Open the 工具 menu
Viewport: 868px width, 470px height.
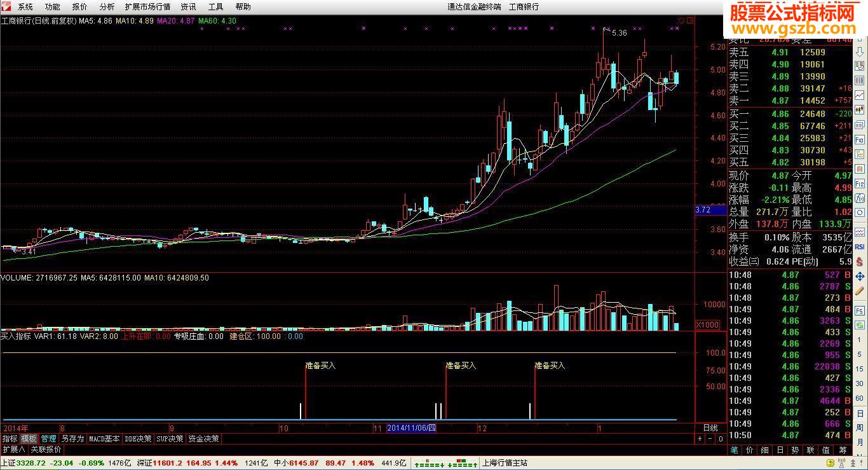[x=216, y=7]
